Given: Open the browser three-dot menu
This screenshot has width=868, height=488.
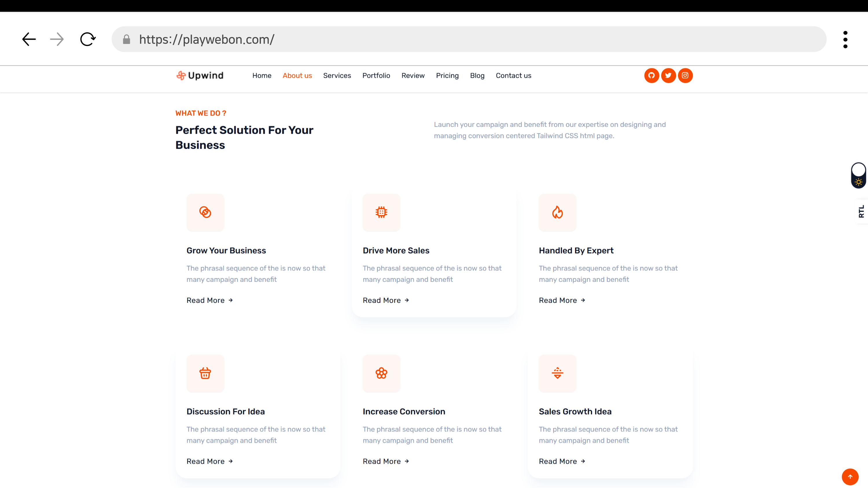Looking at the screenshot, I should [845, 39].
